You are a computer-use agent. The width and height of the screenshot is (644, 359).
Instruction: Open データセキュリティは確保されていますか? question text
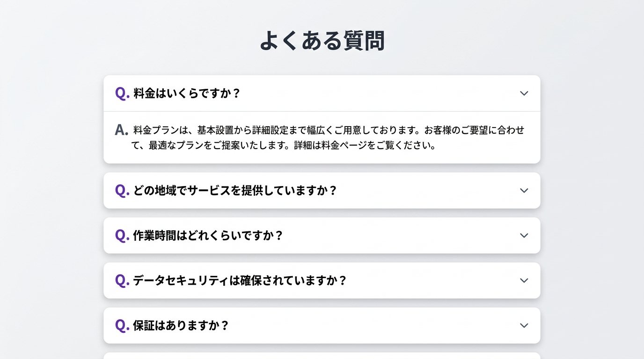pyautogui.click(x=240, y=280)
